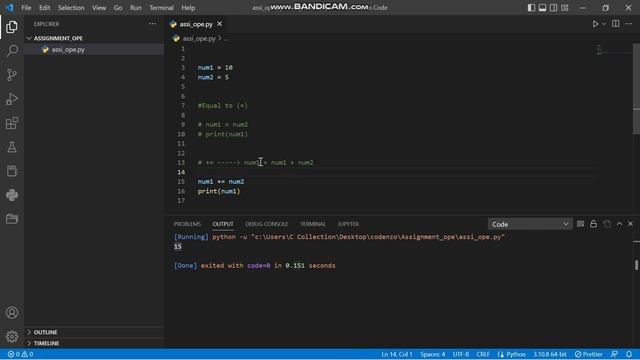Switch to the DEBUG CONSOLE tab
The image size is (640, 360).
coord(267,224)
